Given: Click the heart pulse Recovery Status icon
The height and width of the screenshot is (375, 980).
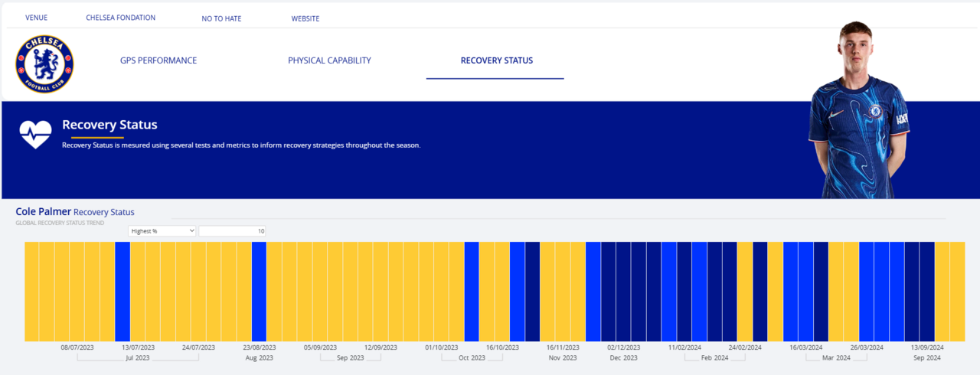Looking at the screenshot, I should (35, 134).
